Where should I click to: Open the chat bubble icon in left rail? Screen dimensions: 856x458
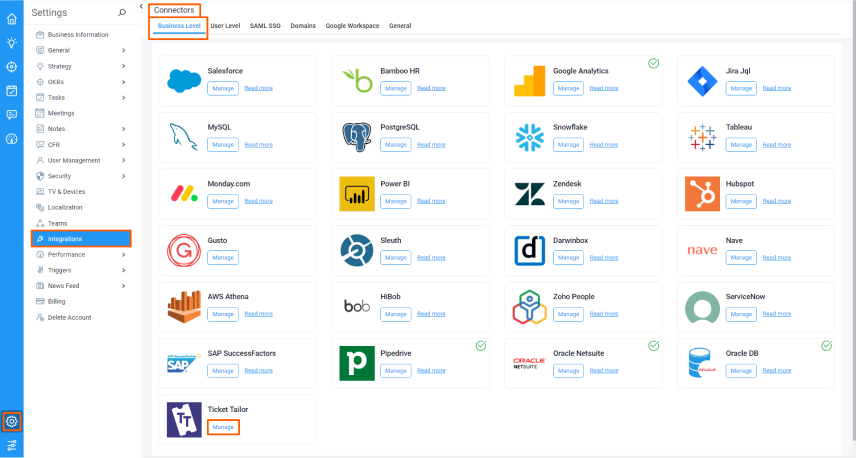click(11, 115)
